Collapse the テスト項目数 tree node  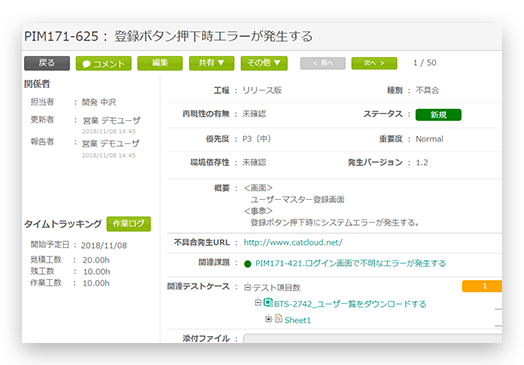(247, 287)
